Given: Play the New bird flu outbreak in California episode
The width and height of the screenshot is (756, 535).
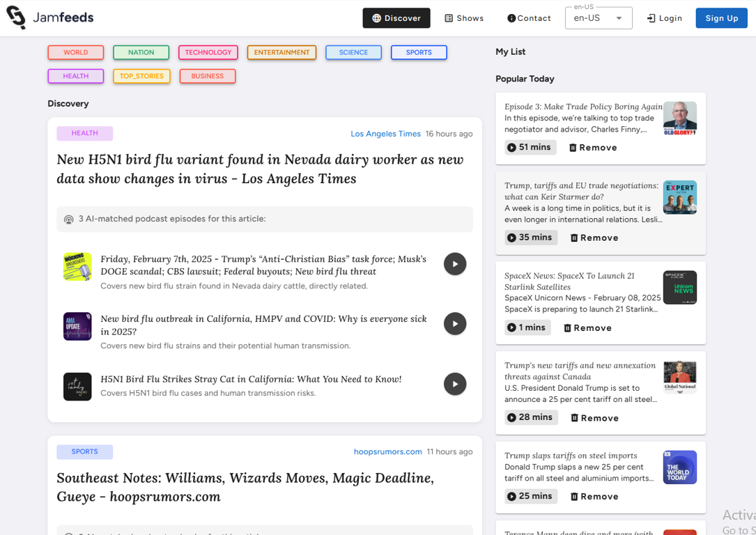Looking at the screenshot, I should click(455, 324).
